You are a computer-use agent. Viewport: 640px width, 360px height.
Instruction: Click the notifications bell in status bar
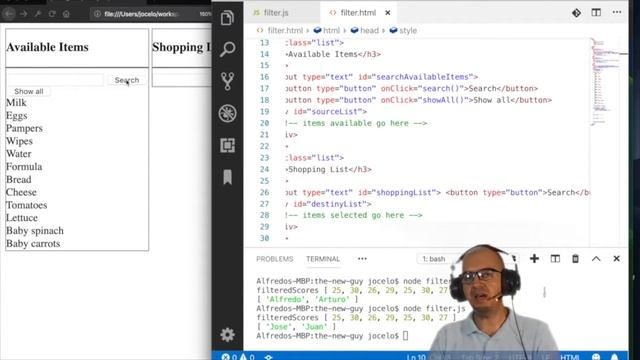coord(615,357)
